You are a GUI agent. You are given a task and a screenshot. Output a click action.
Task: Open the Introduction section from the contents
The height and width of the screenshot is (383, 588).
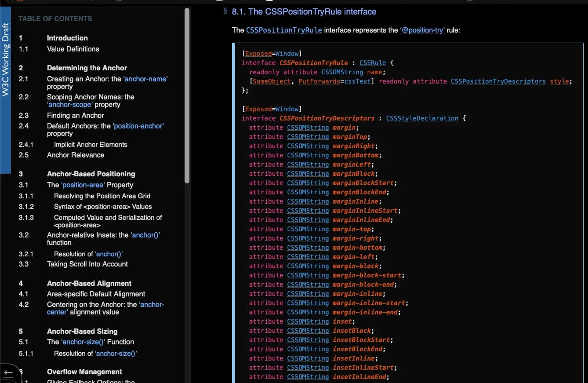coord(67,38)
